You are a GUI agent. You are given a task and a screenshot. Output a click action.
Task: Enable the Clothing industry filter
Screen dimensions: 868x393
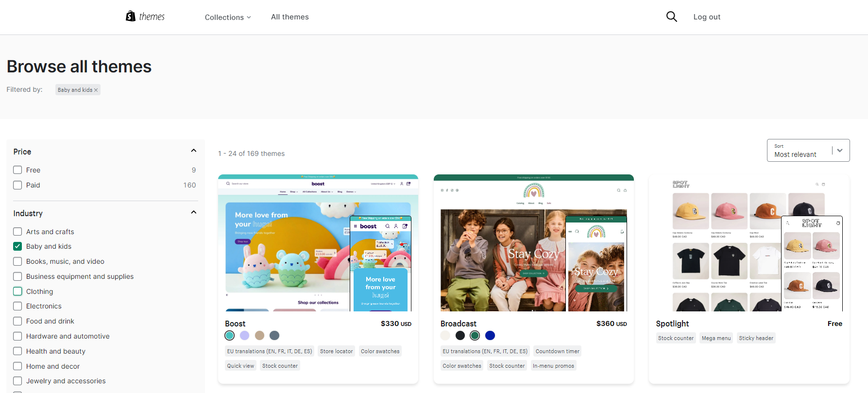(17, 291)
